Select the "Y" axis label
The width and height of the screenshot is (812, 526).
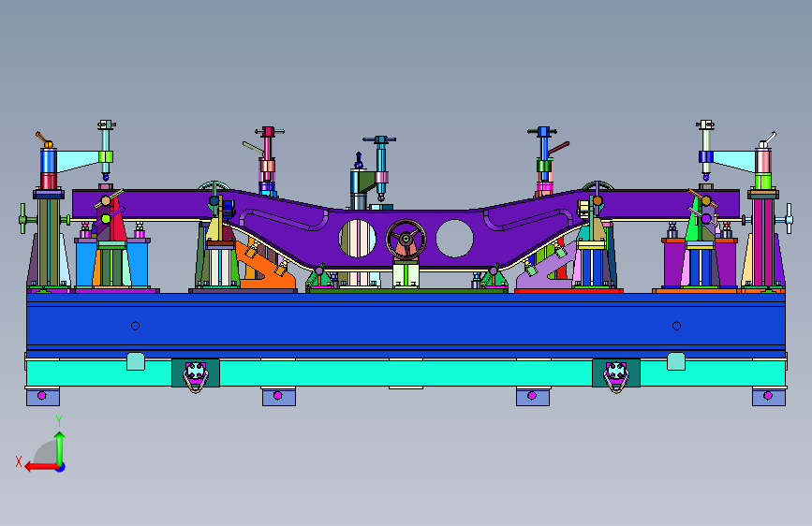point(59,421)
